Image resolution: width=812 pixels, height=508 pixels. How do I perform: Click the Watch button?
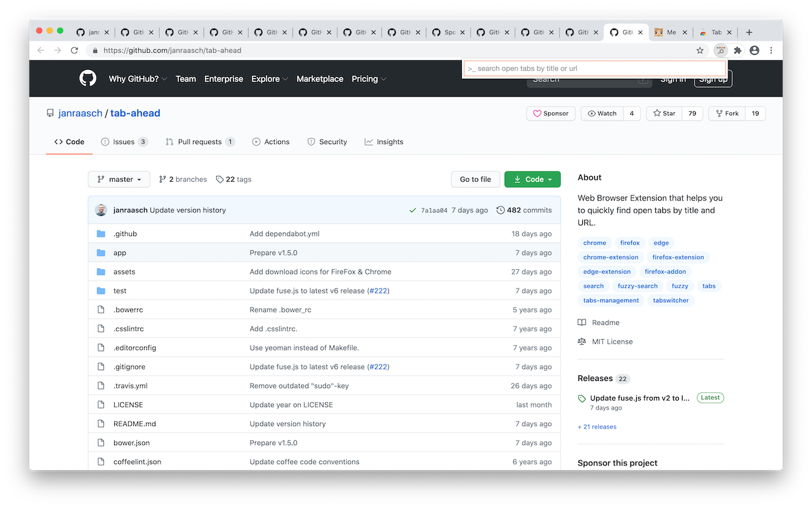pyautogui.click(x=602, y=114)
